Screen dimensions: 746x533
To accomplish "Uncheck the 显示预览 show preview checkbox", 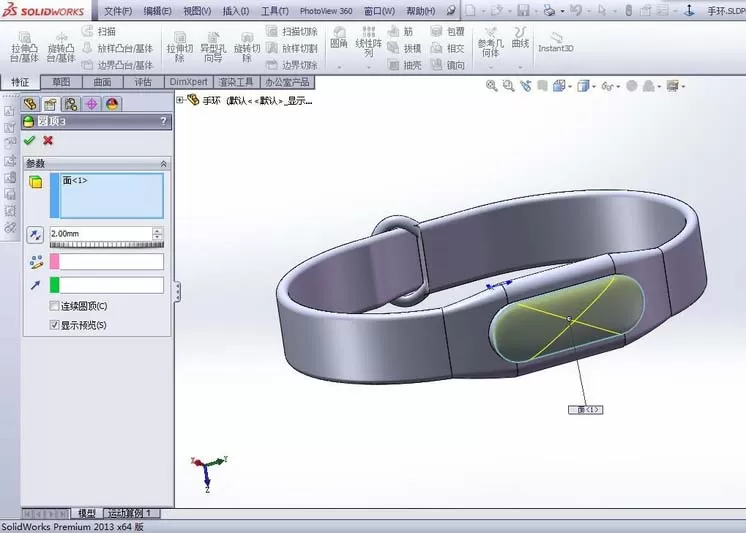I will 54,325.
